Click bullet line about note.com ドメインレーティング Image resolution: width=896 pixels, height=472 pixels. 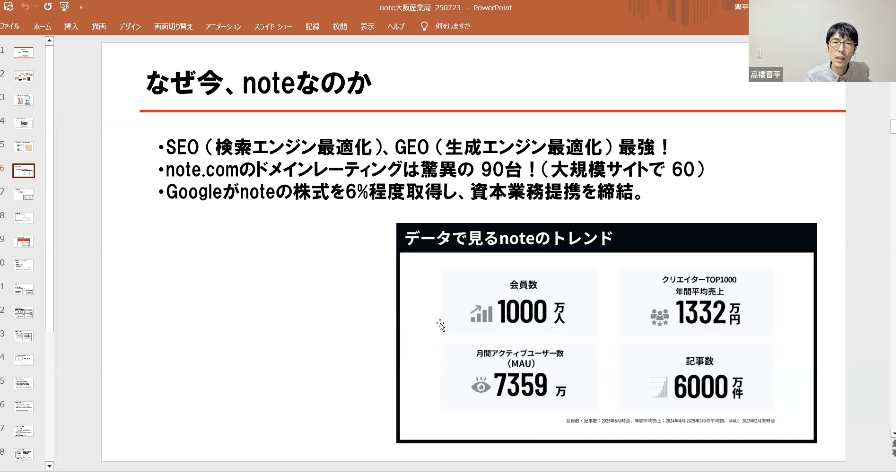point(431,170)
